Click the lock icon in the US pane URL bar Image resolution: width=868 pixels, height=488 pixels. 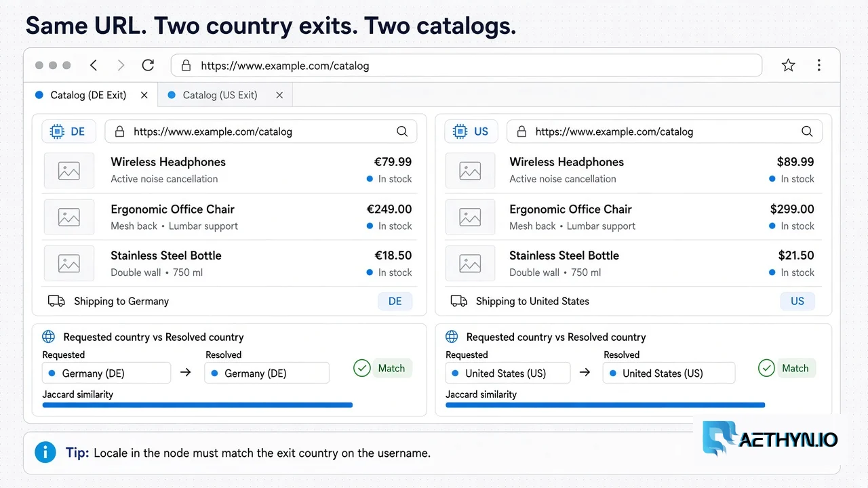521,131
